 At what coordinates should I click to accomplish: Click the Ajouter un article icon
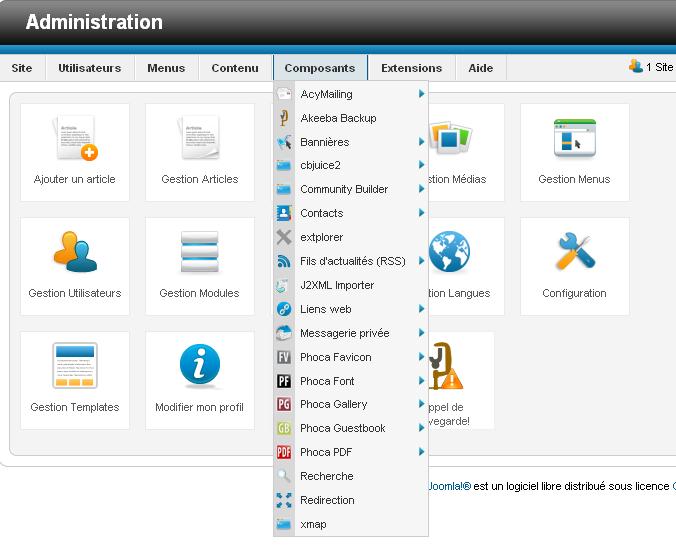(x=75, y=138)
